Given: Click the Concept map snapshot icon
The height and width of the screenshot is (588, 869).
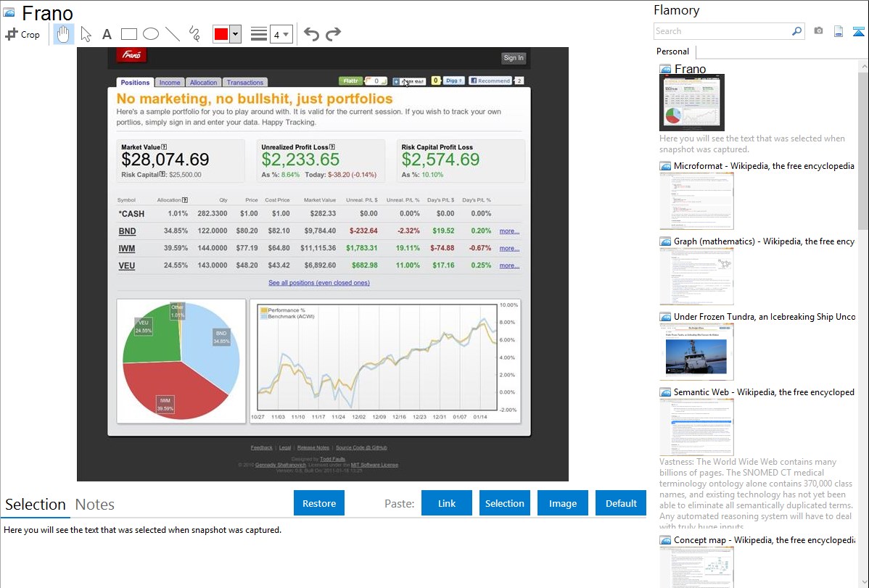Looking at the screenshot, I should pyautogui.click(x=665, y=540).
